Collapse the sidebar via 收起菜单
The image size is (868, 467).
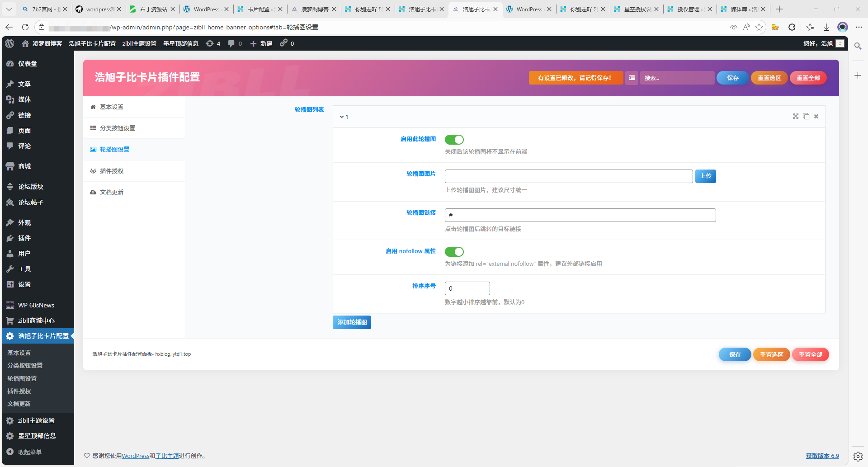point(29,452)
